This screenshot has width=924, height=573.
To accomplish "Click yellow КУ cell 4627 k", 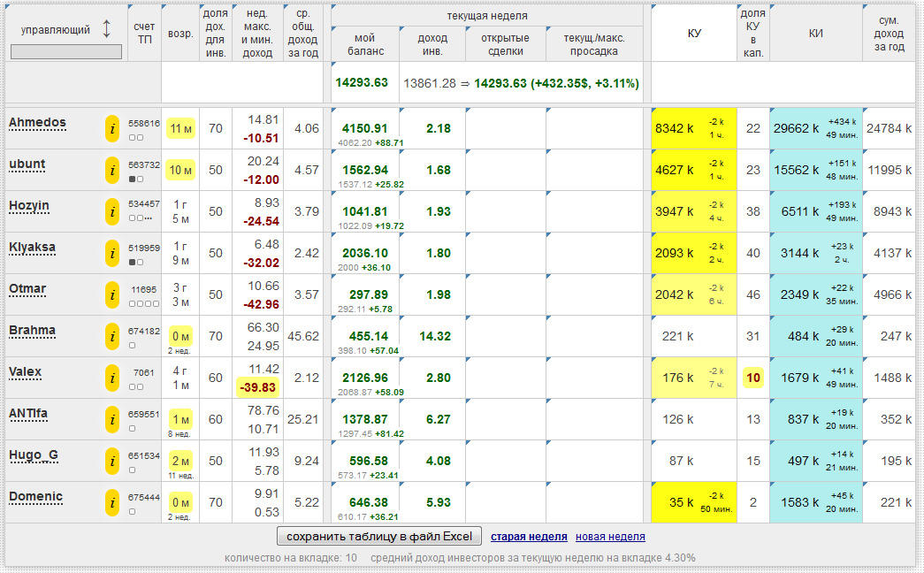I will pyautogui.click(x=693, y=170).
